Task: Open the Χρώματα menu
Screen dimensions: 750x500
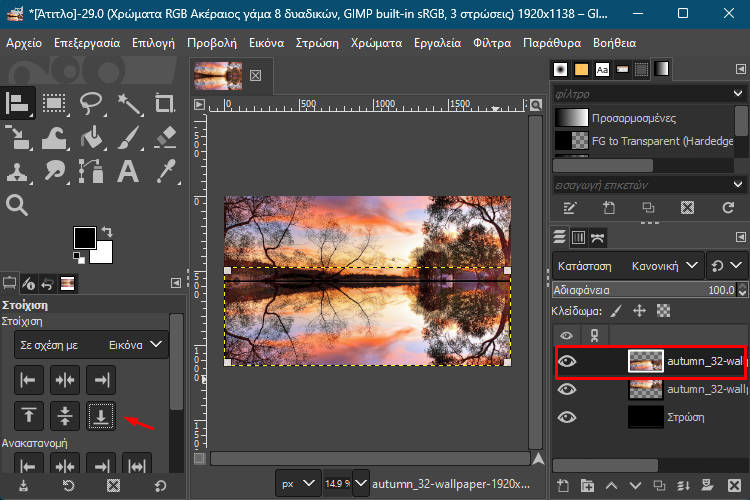Action: pyautogui.click(x=376, y=43)
